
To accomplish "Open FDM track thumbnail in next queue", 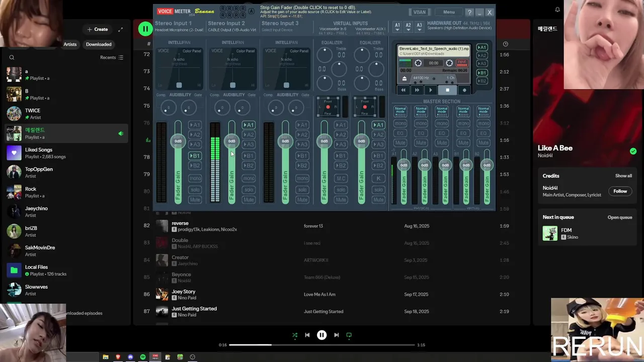I will coord(550,233).
